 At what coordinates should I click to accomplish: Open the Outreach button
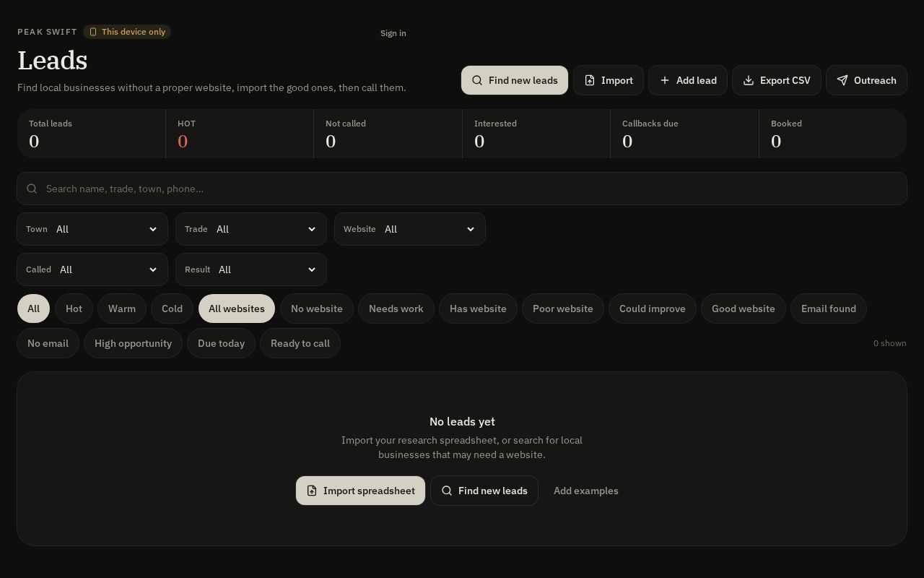tap(866, 80)
